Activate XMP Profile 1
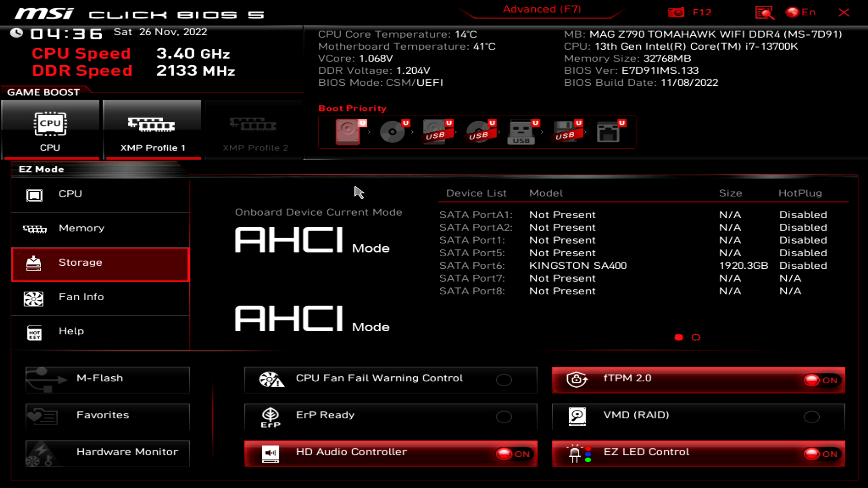This screenshot has height=488, width=868. (152, 129)
